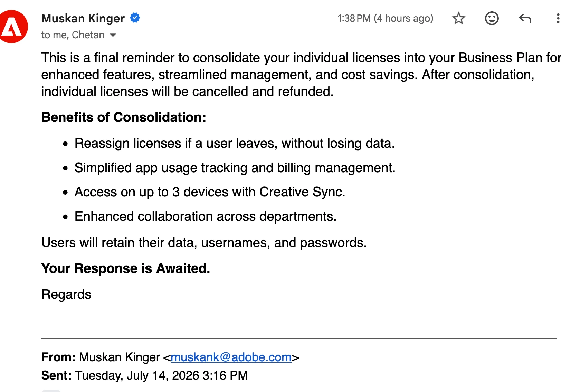Star this email from Muskan Kinger

point(458,18)
